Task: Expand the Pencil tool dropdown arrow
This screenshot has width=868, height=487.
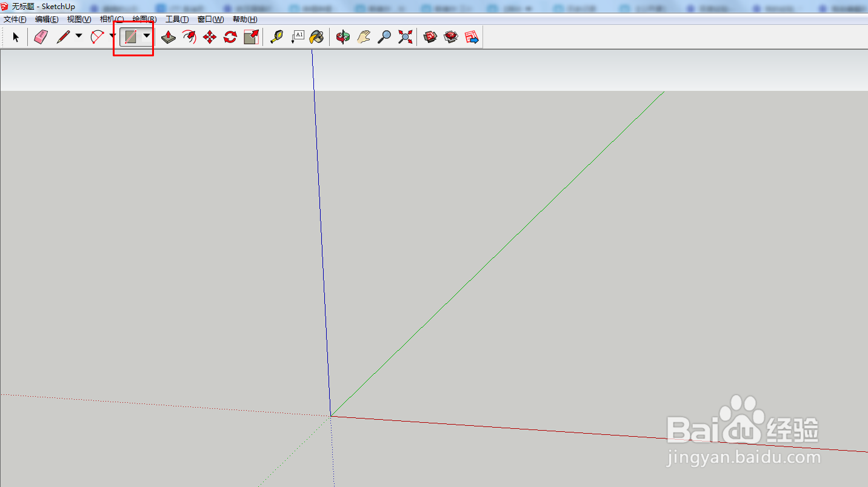Action: (x=79, y=36)
